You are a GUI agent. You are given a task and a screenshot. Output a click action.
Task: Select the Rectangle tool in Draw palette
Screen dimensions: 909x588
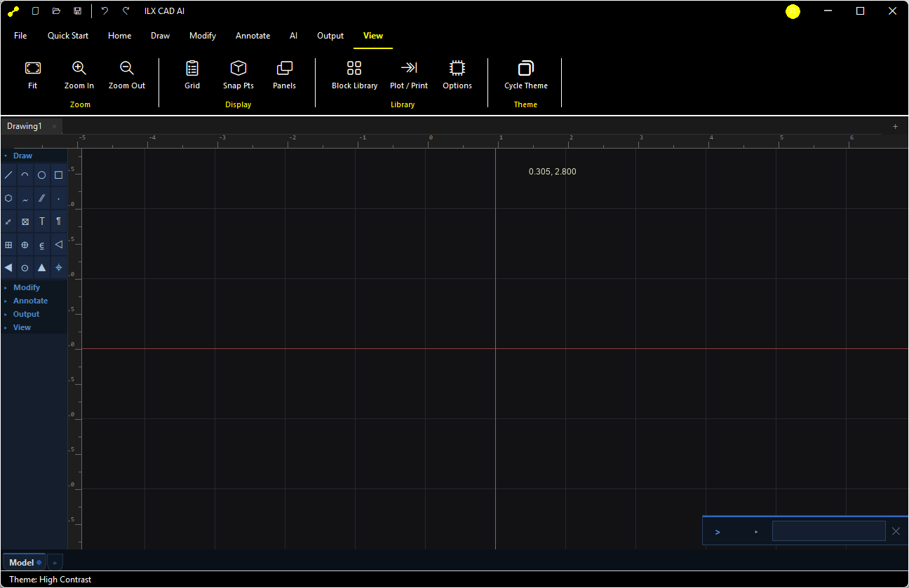tap(59, 175)
